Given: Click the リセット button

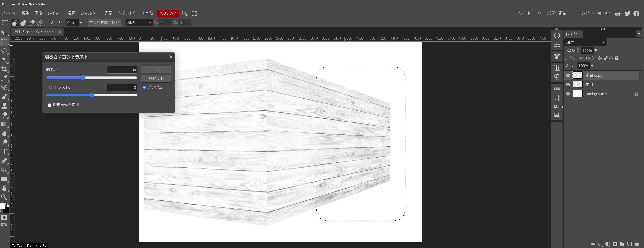Looking at the screenshot, I should [156, 78].
